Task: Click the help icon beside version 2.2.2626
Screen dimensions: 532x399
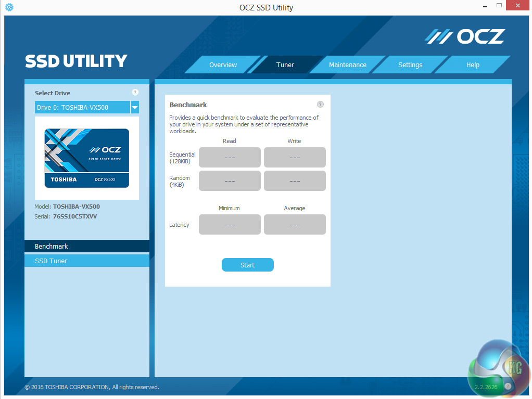Action: (508, 387)
